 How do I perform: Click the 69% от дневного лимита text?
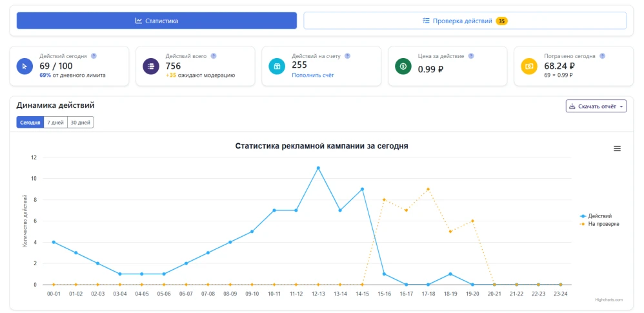pos(72,75)
